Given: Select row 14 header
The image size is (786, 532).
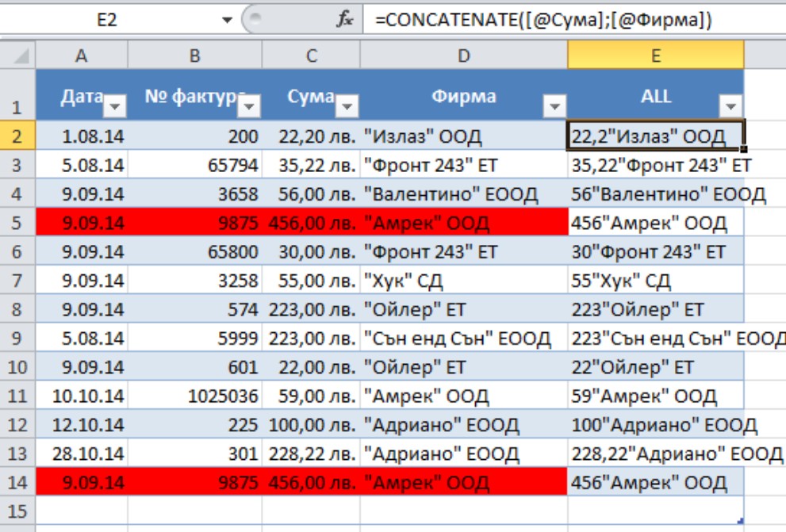Looking at the screenshot, I should pos(17,482).
